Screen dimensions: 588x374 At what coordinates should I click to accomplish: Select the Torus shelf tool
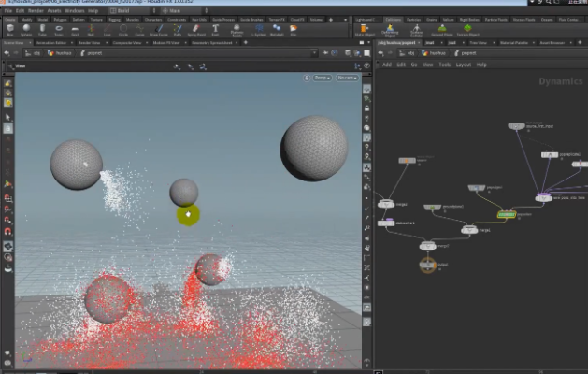click(x=59, y=31)
